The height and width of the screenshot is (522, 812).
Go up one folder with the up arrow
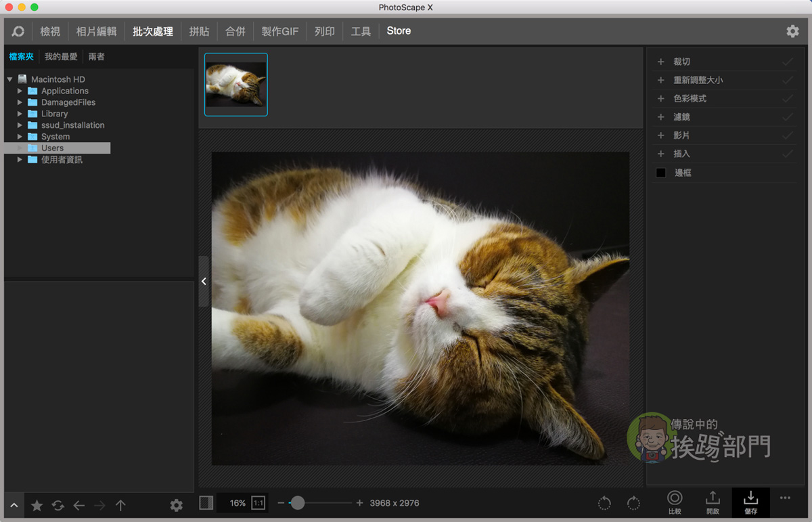tap(120, 505)
